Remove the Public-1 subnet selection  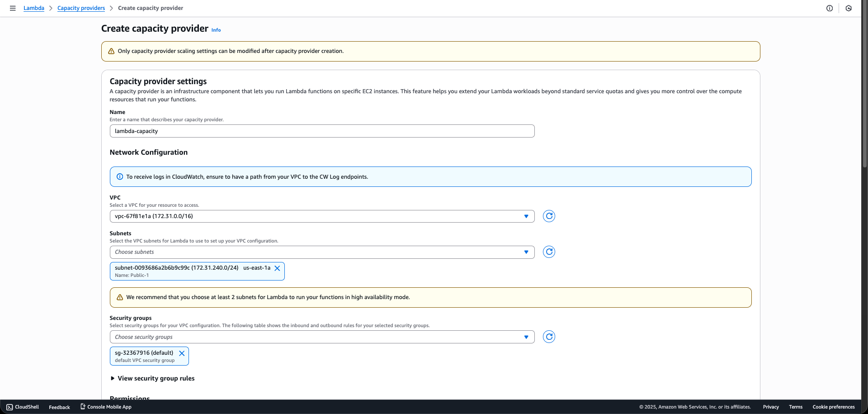point(277,268)
